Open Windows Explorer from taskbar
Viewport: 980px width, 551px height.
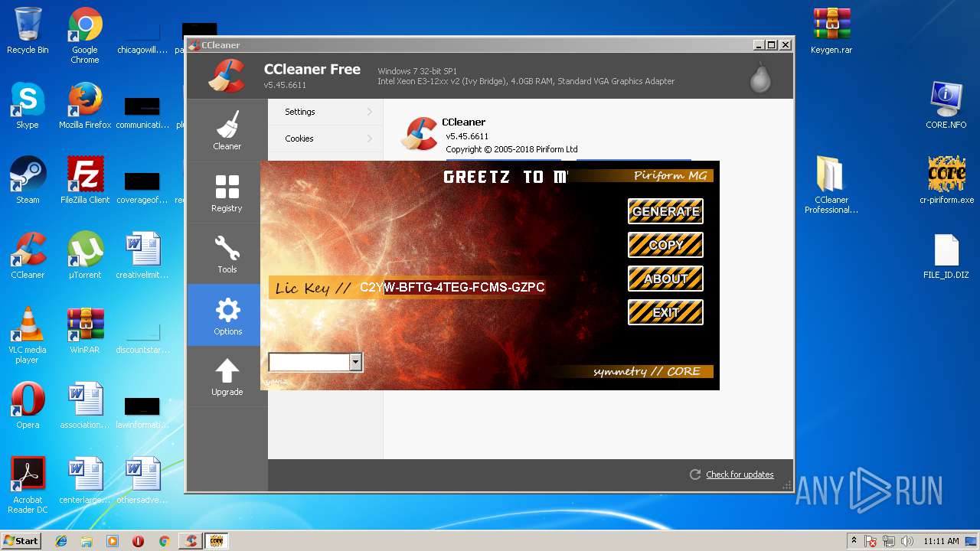coord(87,541)
